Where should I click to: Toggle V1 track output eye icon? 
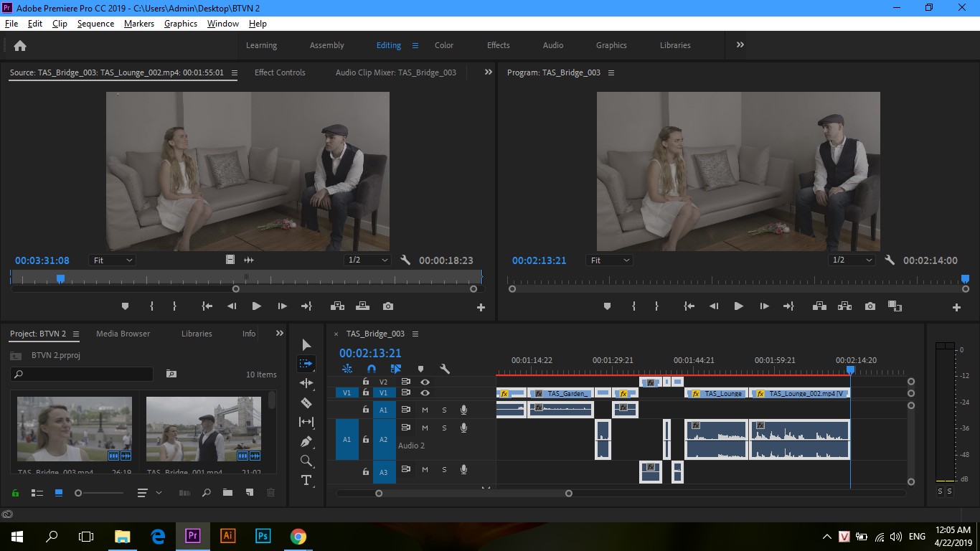425,393
